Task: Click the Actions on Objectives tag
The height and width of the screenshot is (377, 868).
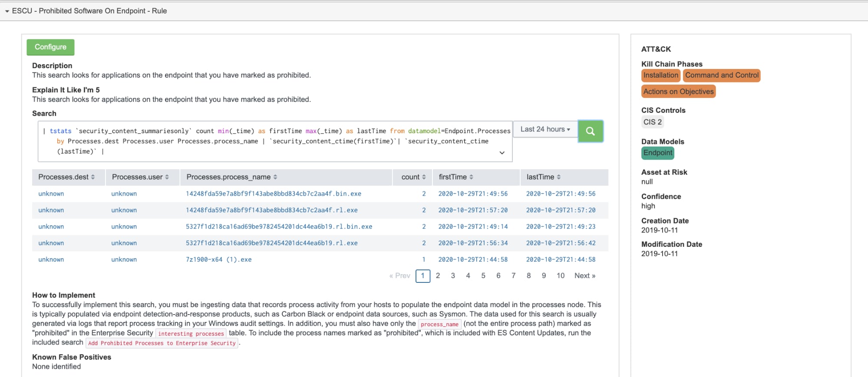Action: coord(678,92)
